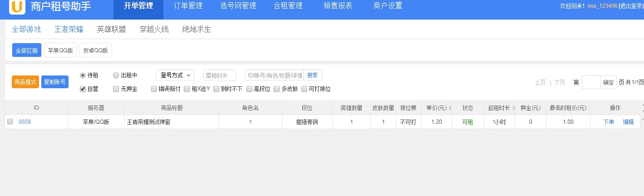Open the 登号方式 dropdown
This screenshot has height=196, width=644.
pyautogui.click(x=175, y=75)
